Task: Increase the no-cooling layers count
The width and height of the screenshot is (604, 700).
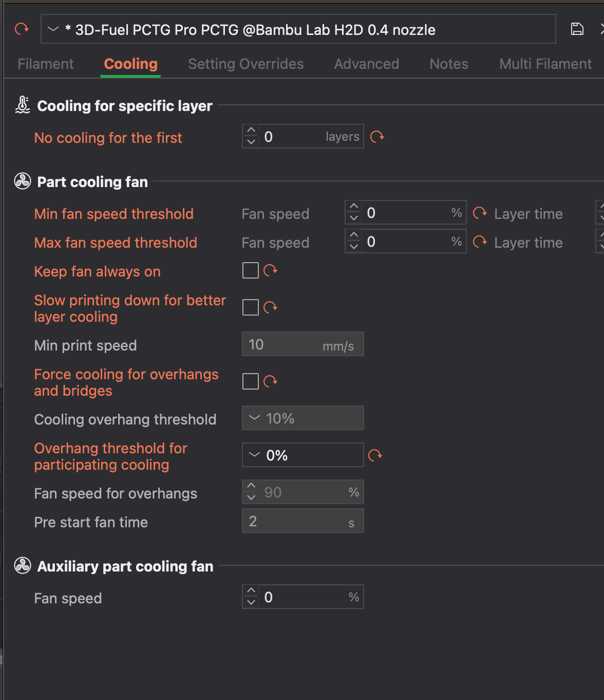Action: coord(251,131)
